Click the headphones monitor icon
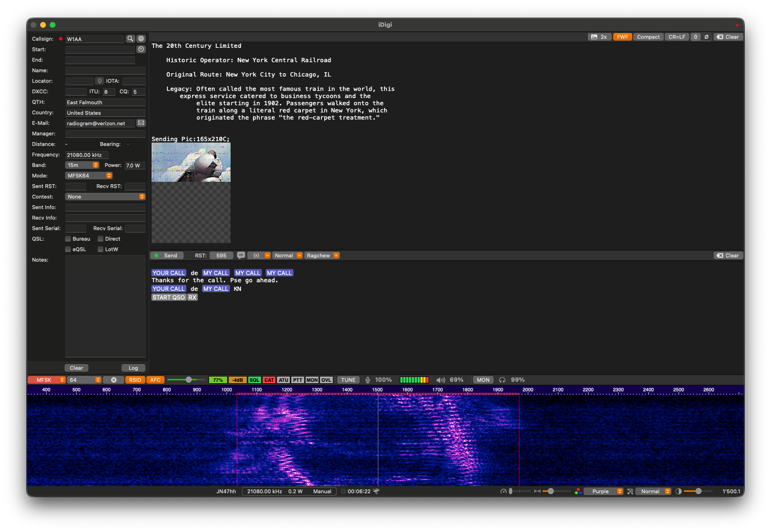This screenshot has width=771, height=532. tap(502, 380)
